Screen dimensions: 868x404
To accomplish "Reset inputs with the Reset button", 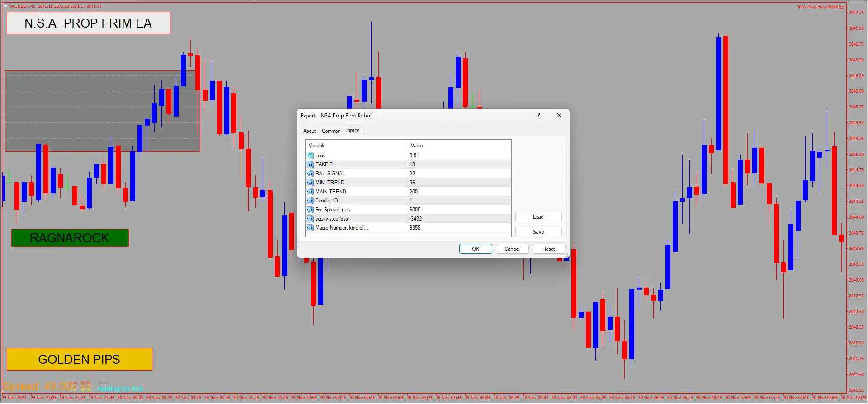I will (x=548, y=249).
